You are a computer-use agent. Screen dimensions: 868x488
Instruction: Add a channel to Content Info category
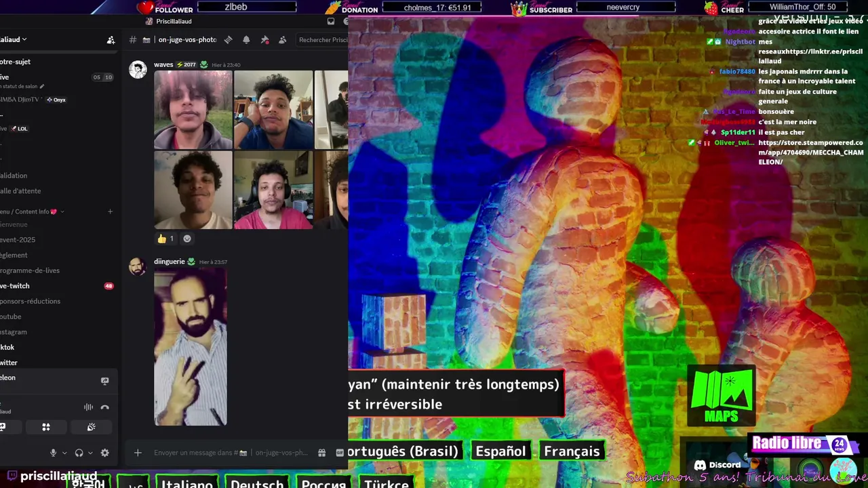[x=111, y=211]
